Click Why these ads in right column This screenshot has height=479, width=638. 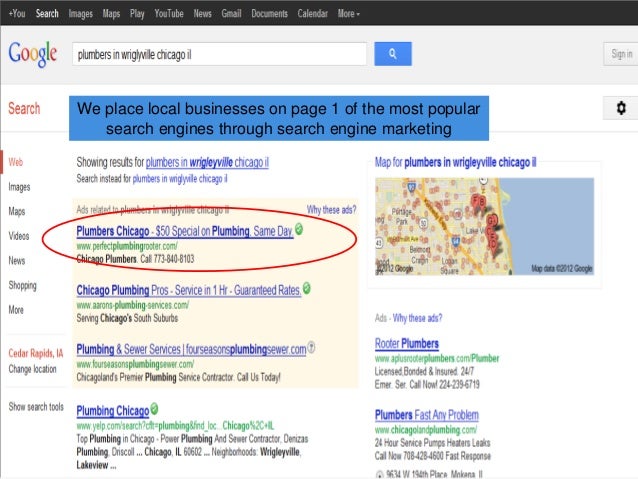pyautogui.click(x=417, y=318)
